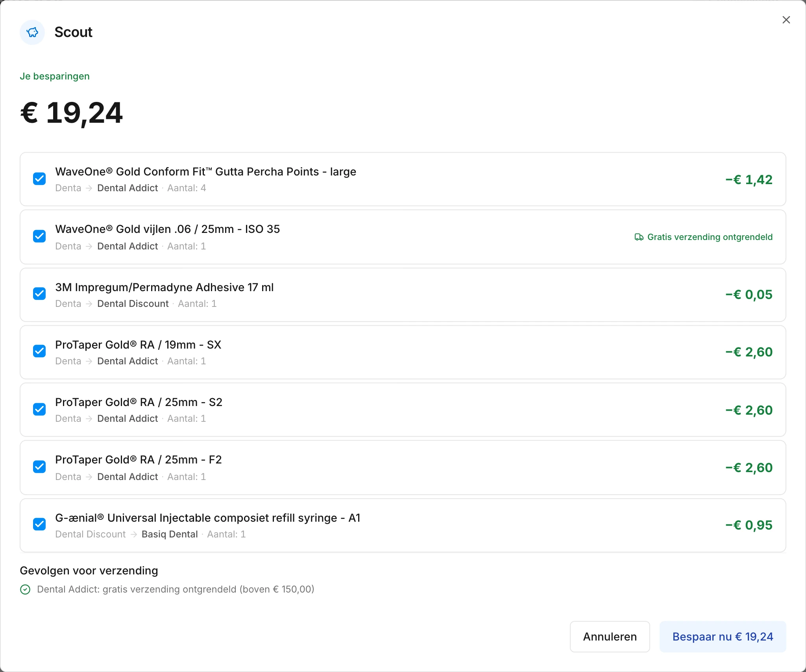This screenshot has width=806, height=672.
Task: Click the € 19,24 total savings heading
Action: click(x=71, y=113)
